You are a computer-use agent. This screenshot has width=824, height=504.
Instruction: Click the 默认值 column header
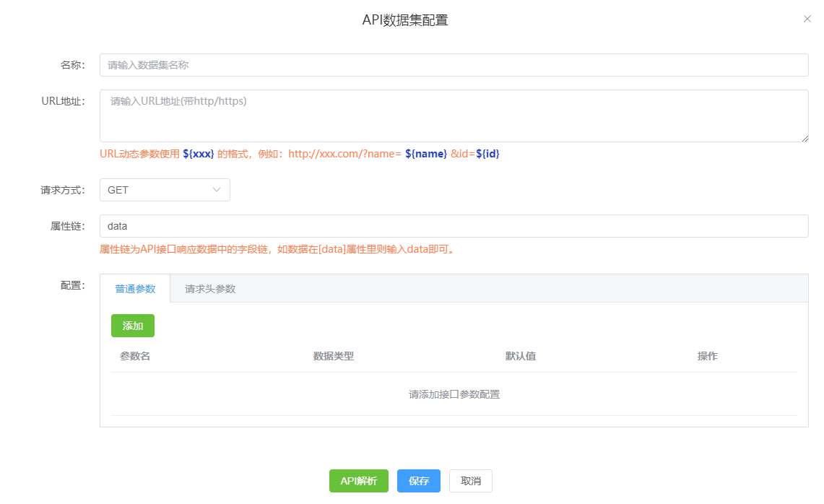pos(520,356)
